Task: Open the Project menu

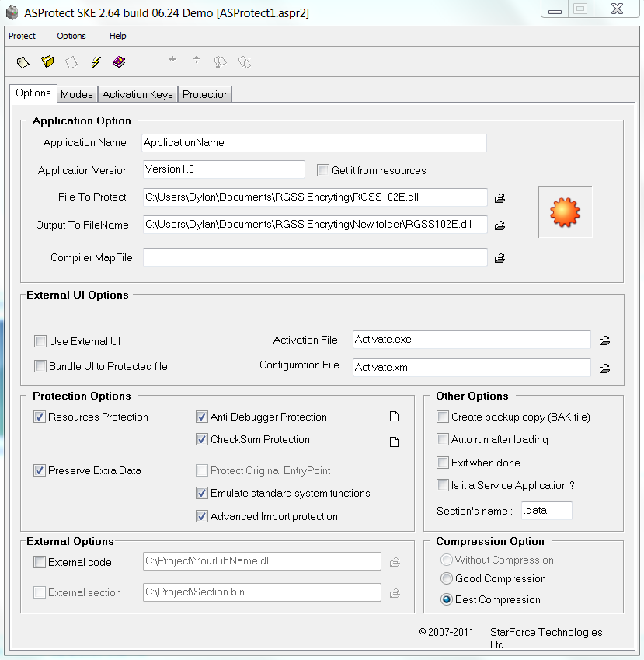Action: pos(23,37)
